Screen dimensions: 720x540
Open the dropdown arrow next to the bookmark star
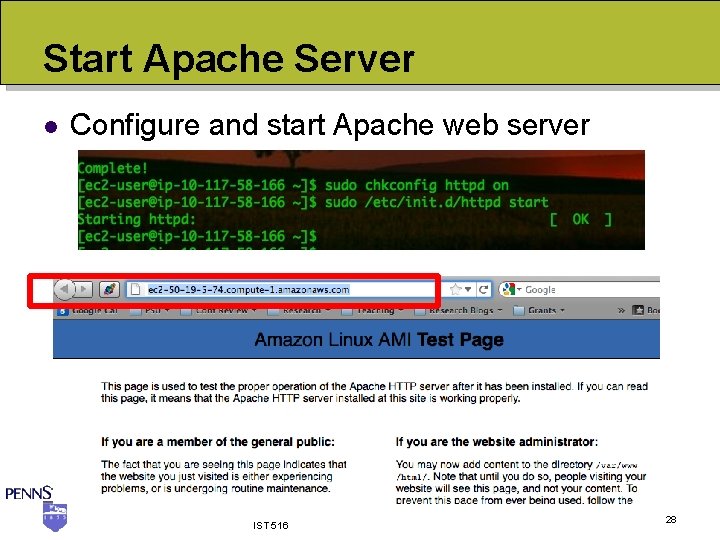tap(468, 289)
